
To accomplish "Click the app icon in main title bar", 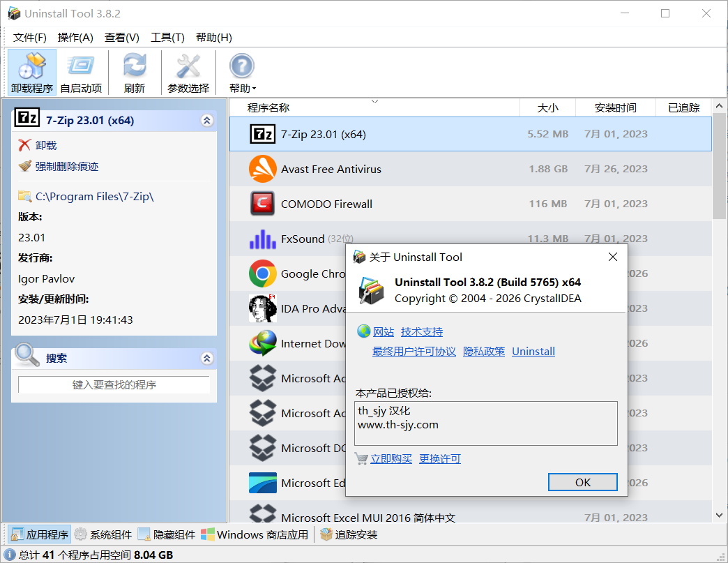I will point(15,13).
